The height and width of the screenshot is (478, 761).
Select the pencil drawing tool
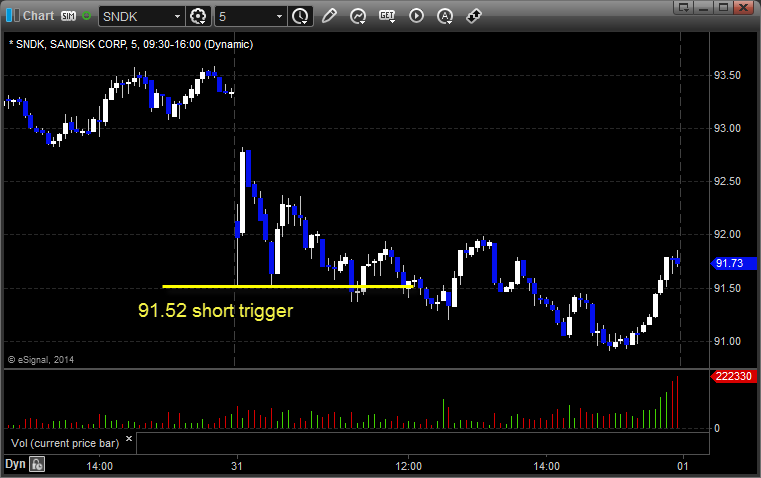pos(329,16)
